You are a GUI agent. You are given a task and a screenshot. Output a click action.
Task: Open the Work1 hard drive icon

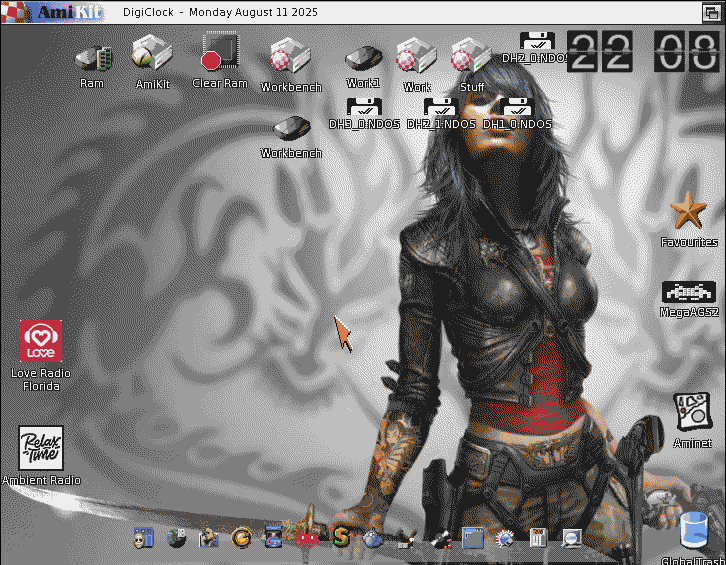[x=363, y=58]
